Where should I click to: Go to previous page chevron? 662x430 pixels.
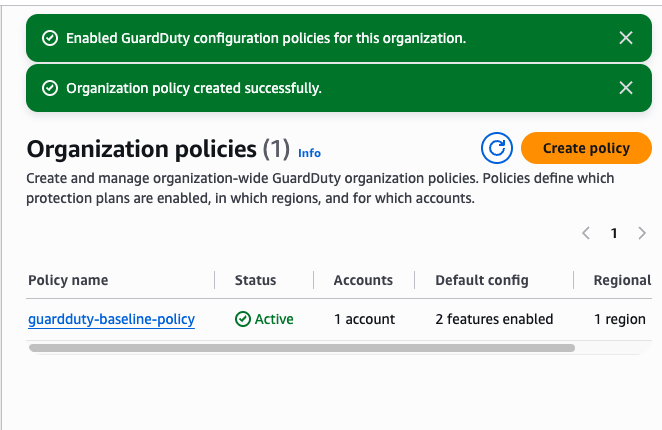586,233
